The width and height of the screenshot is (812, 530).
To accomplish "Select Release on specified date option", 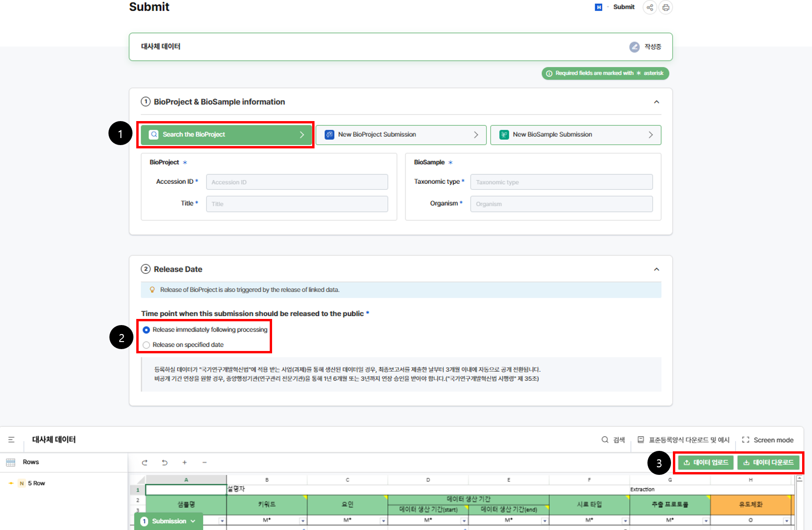I will 147,345.
